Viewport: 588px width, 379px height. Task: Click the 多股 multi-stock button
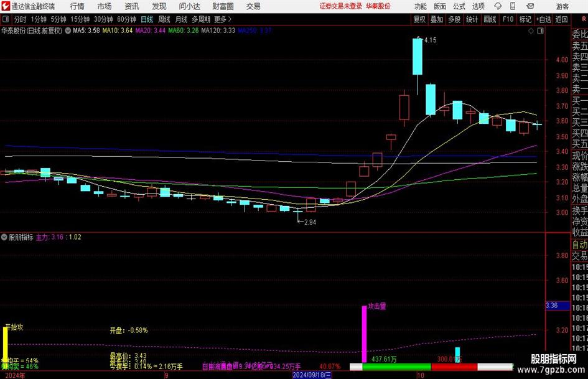pos(454,19)
